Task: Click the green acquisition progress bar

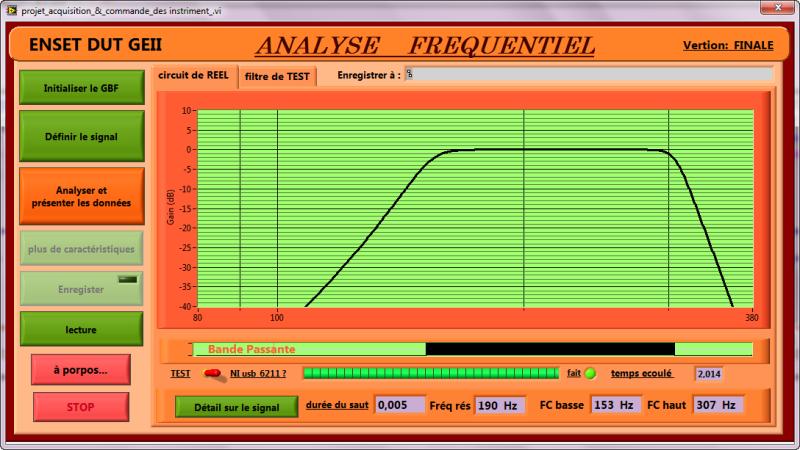Action: pyautogui.click(x=431, y=373)
